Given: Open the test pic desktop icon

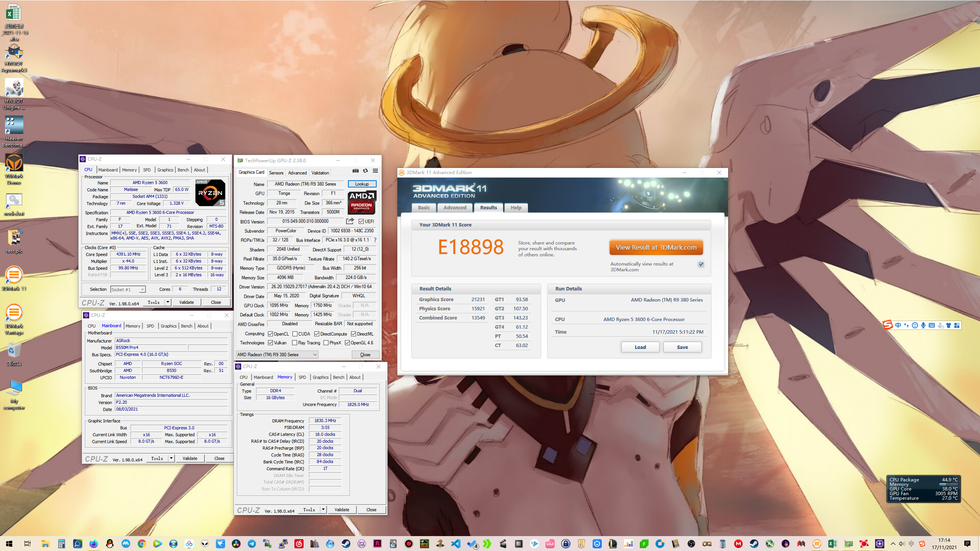Looking at the screenshot, I should point(14,241).
